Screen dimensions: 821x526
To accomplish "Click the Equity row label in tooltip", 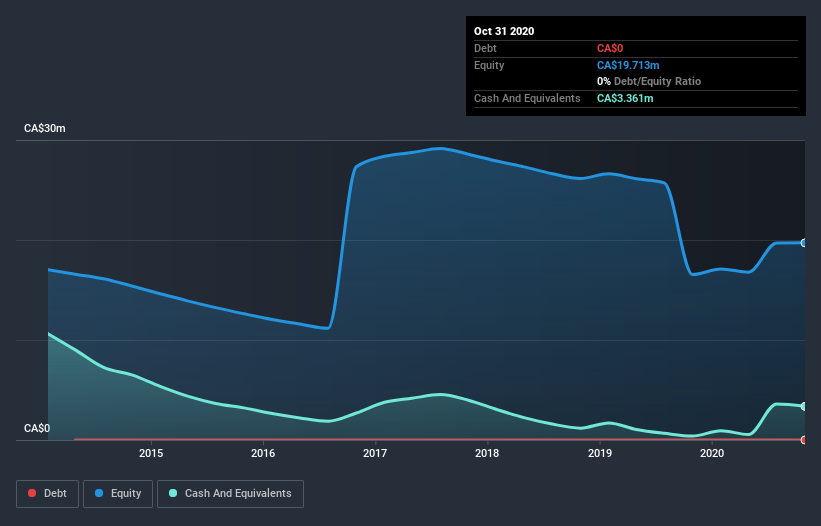I will (x=489, y=65).
